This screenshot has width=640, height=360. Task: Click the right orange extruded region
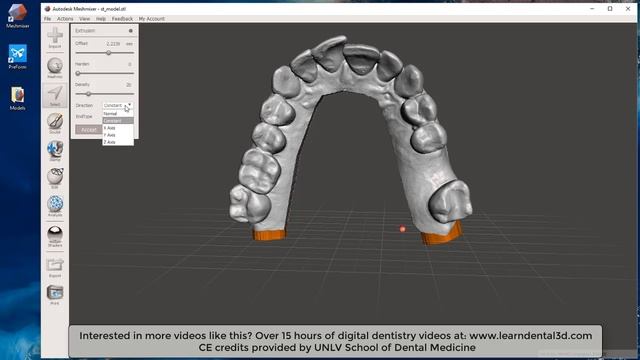pyautogui.click(x=442, y=235)
